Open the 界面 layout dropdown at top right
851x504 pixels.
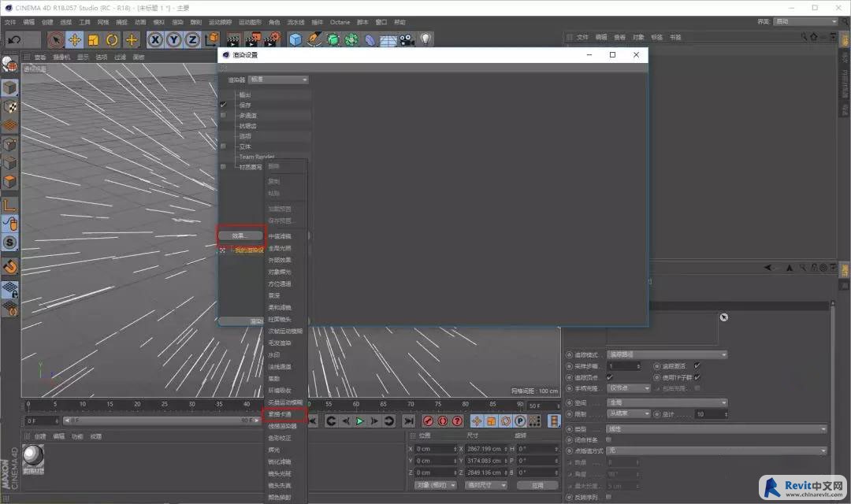click(x=806, y=21)
